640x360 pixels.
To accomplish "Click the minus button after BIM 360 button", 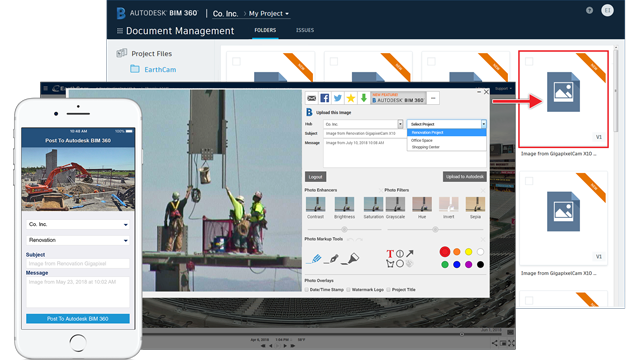I will point(433,98).
